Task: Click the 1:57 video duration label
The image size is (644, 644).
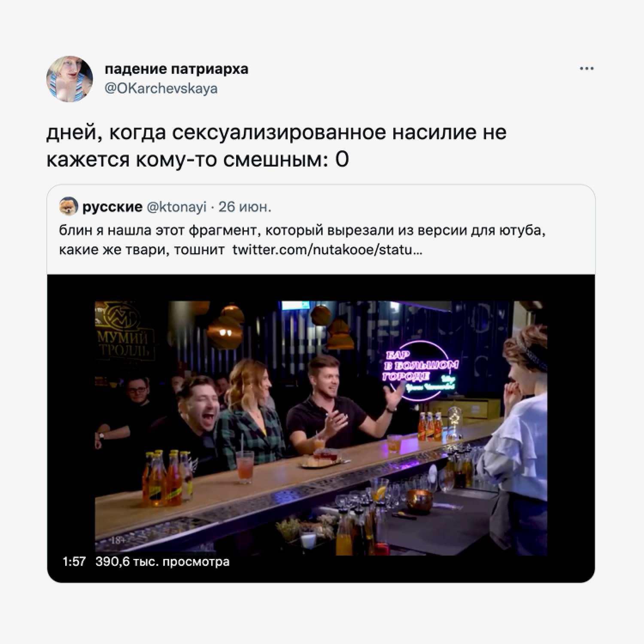Action: point(74,562)
